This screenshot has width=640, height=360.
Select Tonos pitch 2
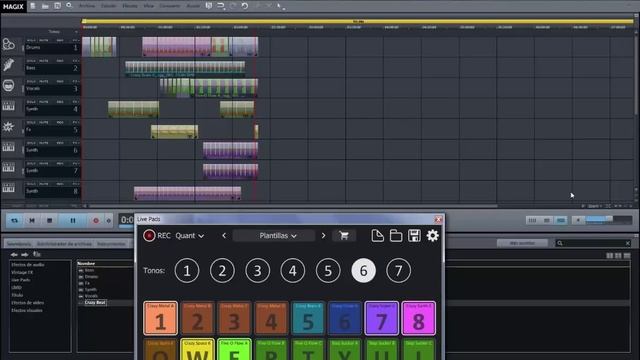222,271
